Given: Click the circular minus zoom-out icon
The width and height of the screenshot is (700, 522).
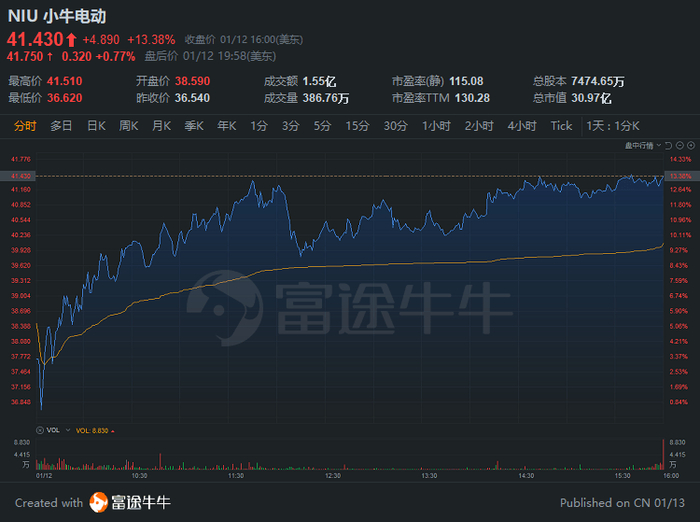Looking at the screenshot, I should tap(680, 146).
